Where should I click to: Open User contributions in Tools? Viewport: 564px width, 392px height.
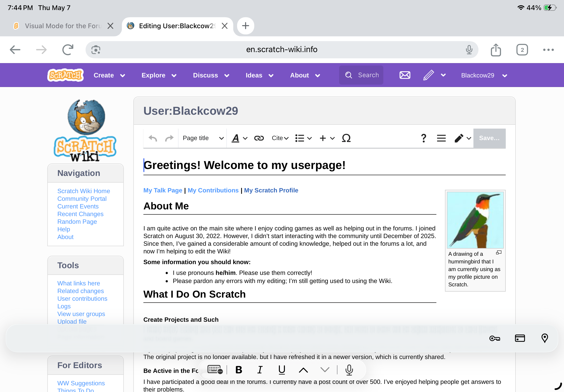(82, 299)
